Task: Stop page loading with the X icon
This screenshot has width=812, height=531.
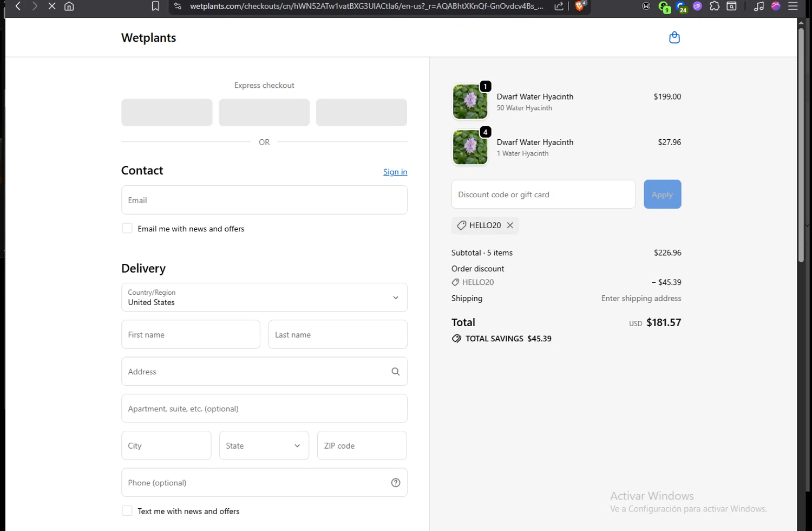Action: (52, 6)
